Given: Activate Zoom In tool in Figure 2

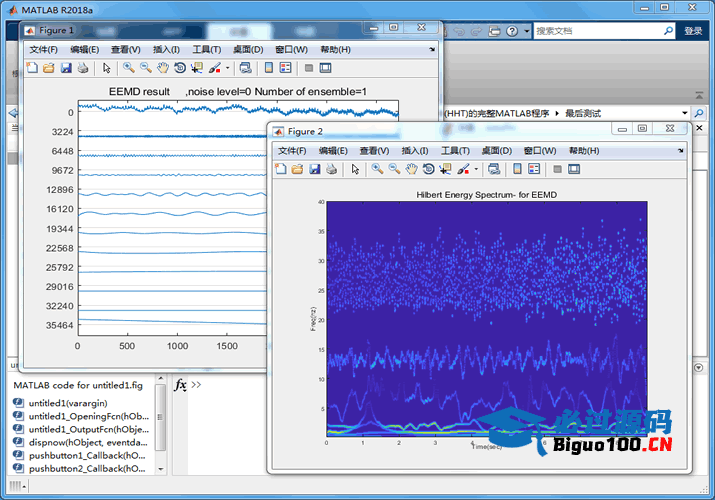Looking at the screenshot, I should pos(377,169).
